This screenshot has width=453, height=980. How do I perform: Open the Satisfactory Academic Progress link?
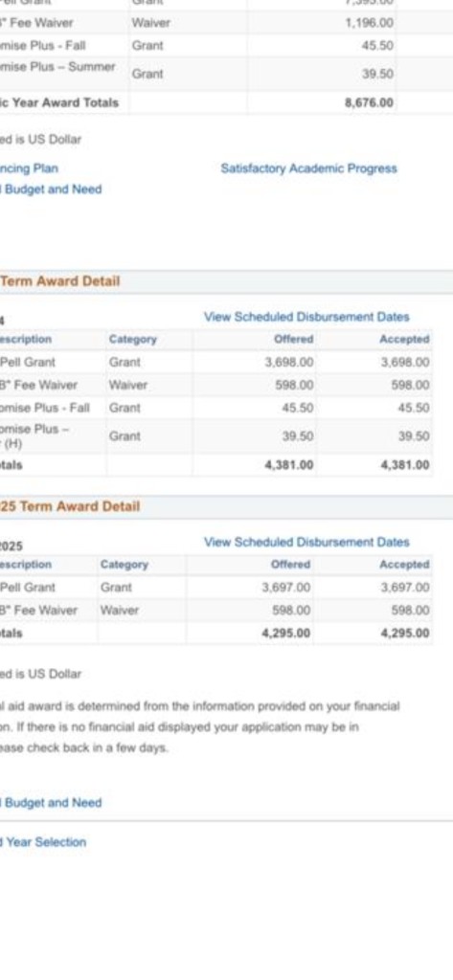(308, 168)
